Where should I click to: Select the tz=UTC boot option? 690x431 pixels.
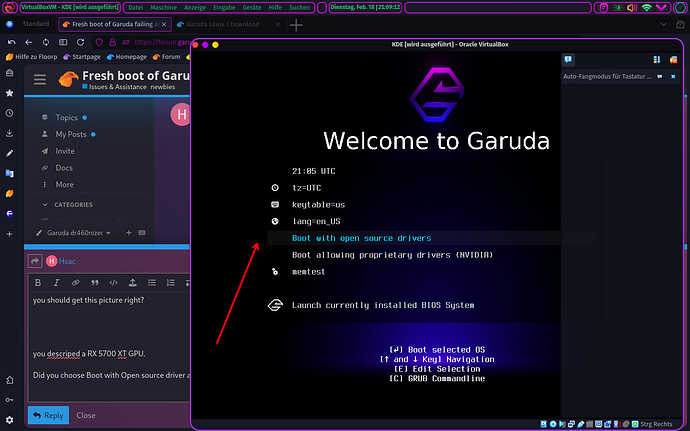(x=307, y=188)
